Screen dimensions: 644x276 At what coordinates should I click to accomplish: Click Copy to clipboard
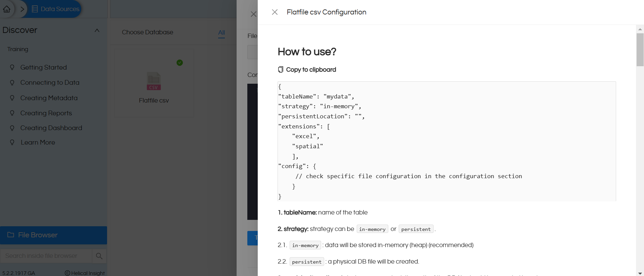tap(307, 70)
